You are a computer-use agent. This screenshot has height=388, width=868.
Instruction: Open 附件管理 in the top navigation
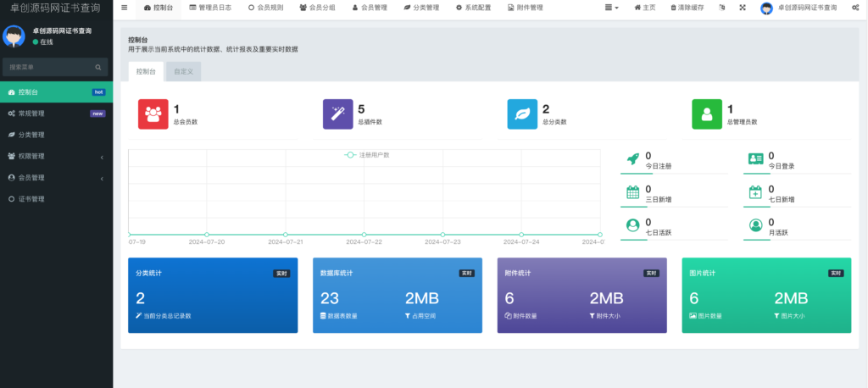point(526,8)
